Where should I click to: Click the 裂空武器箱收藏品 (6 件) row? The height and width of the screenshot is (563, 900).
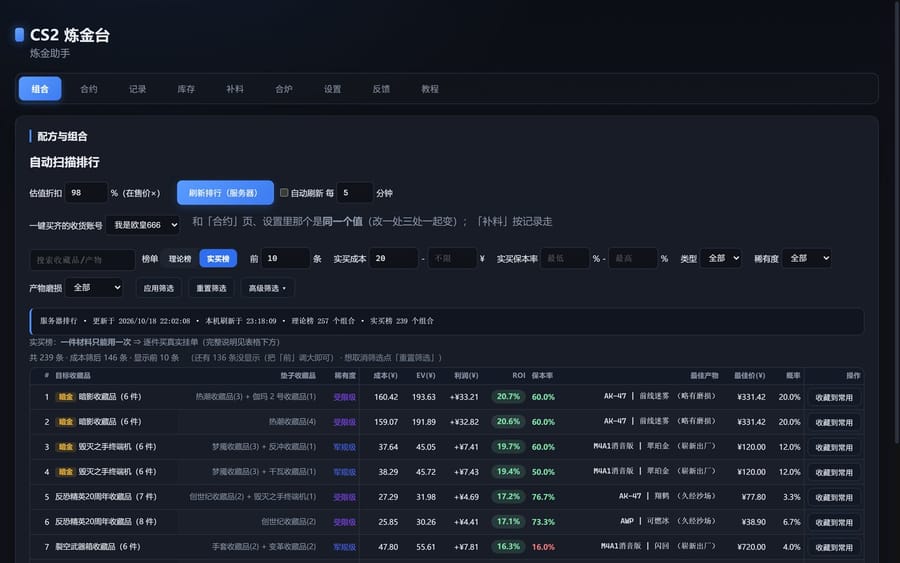[447, 546]
